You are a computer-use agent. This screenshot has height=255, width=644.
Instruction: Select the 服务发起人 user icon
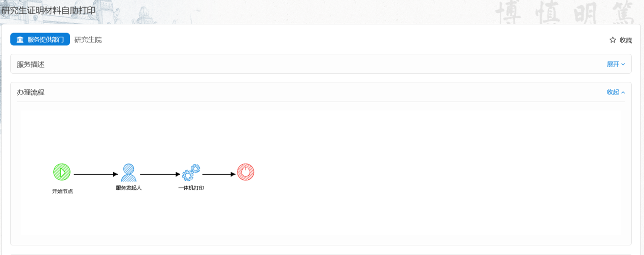point(128,173)
